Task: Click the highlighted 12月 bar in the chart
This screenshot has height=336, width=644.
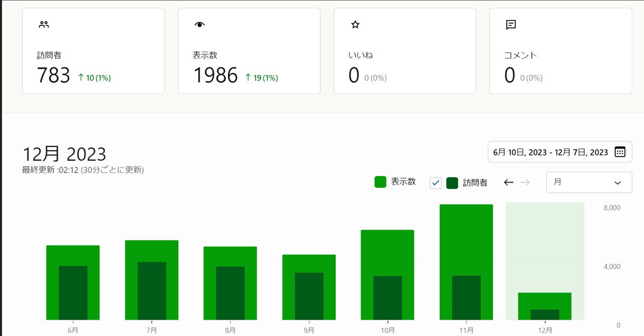Action: [545, 306]
